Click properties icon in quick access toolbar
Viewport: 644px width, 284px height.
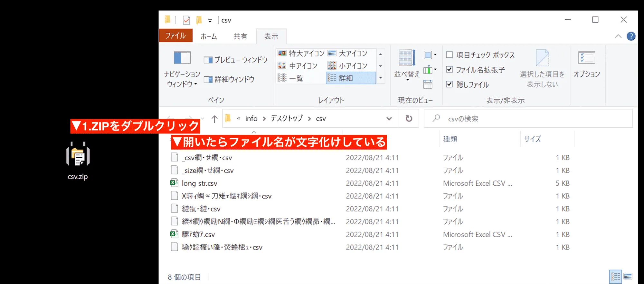pos(186,20)
